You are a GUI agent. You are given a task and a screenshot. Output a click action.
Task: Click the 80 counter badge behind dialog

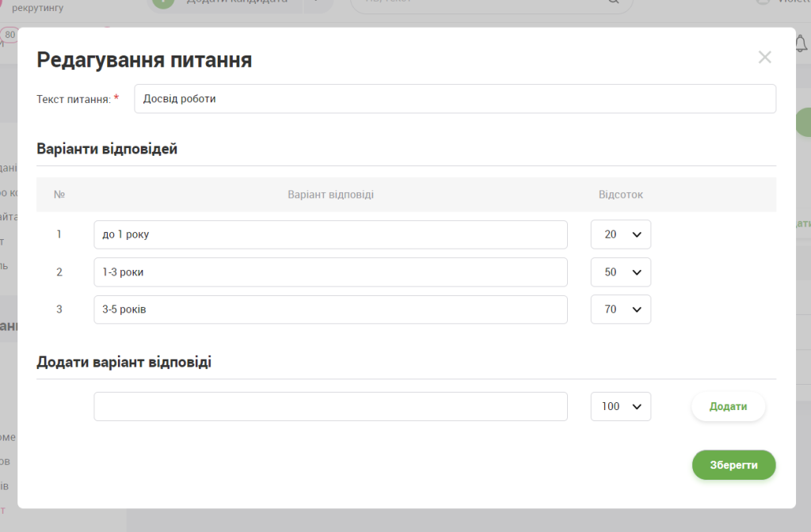pyautogui.click(x=10, y=35)
